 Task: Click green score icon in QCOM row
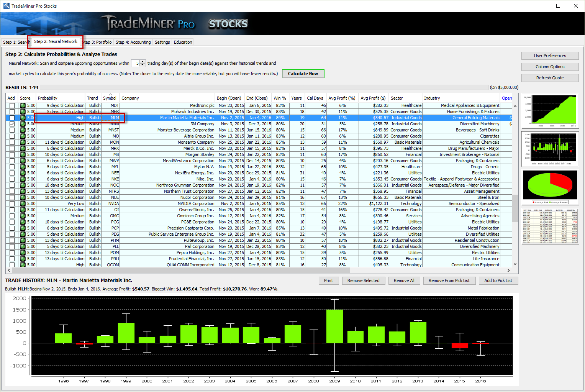tap(23, 265)
